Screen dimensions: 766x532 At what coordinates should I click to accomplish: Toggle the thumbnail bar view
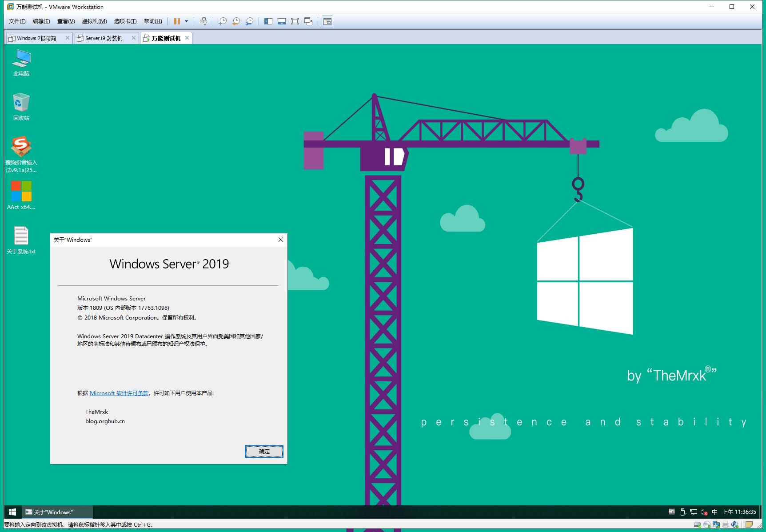click(281, 21)
